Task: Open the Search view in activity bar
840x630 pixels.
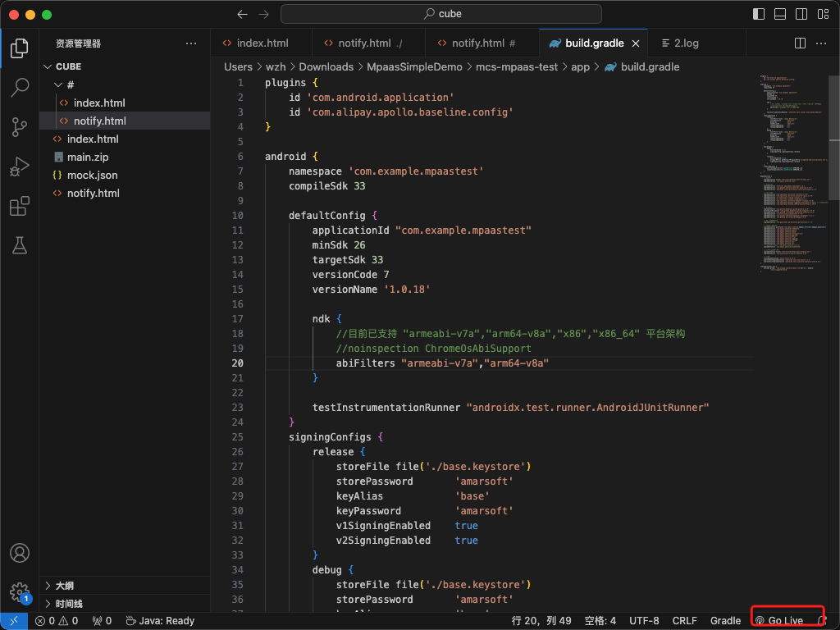Action: [x=20, y=88]
